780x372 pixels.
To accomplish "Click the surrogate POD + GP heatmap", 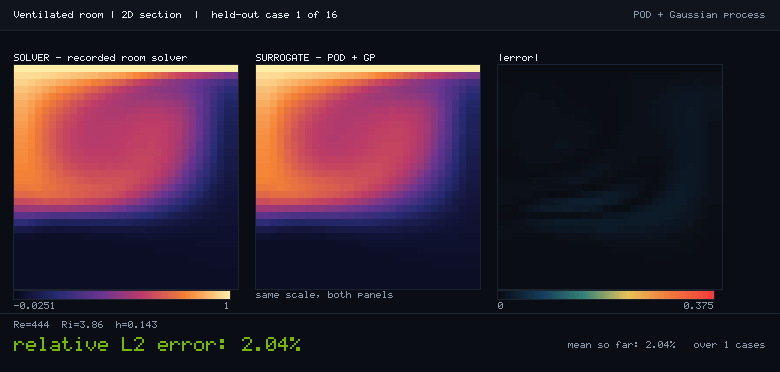I will pos(368,177).
